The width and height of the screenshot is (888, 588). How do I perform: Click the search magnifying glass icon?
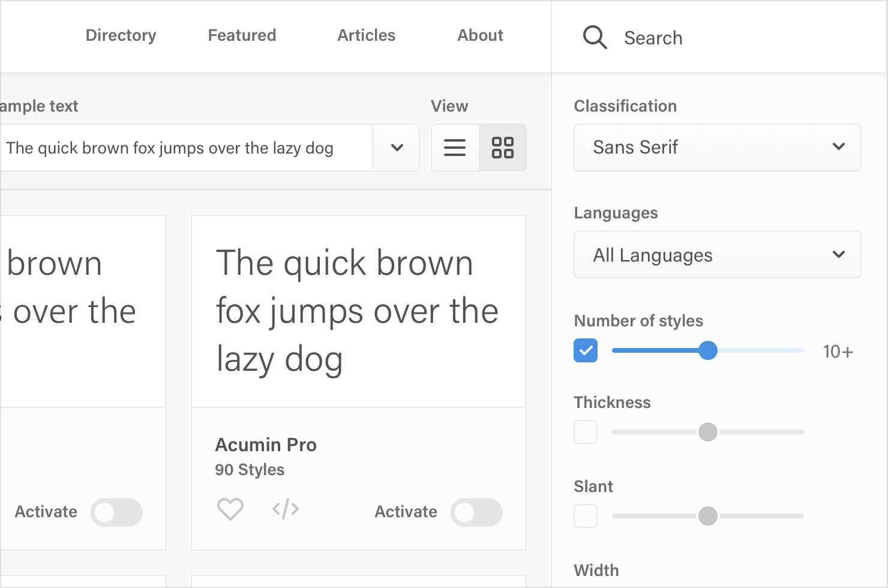[x=595, y=37]
